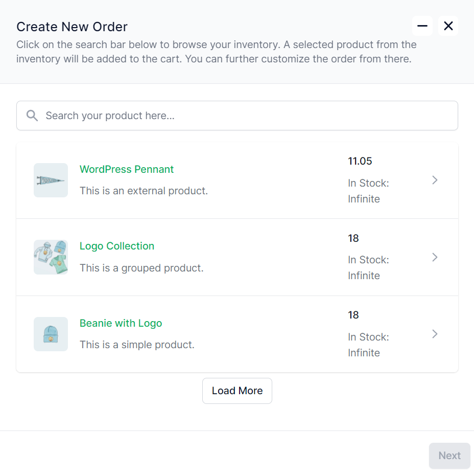Expand Logo Collection with its chevron arrow

[x=435, y=257]
